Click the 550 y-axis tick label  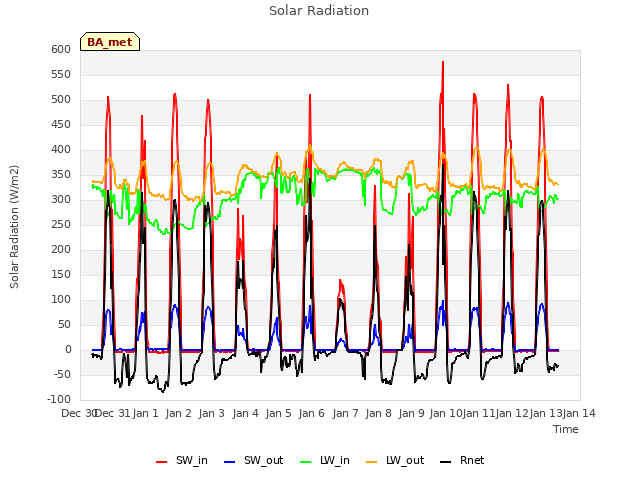[61, 74]
